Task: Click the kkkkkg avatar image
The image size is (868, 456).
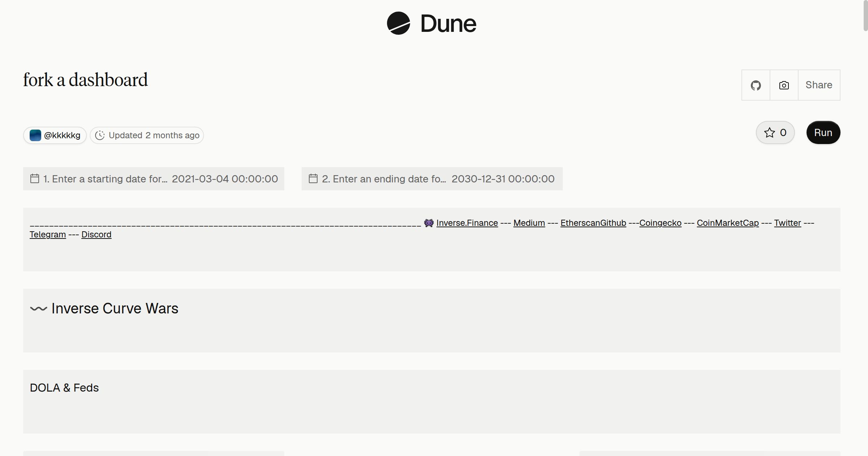Action: coord(35,135)
